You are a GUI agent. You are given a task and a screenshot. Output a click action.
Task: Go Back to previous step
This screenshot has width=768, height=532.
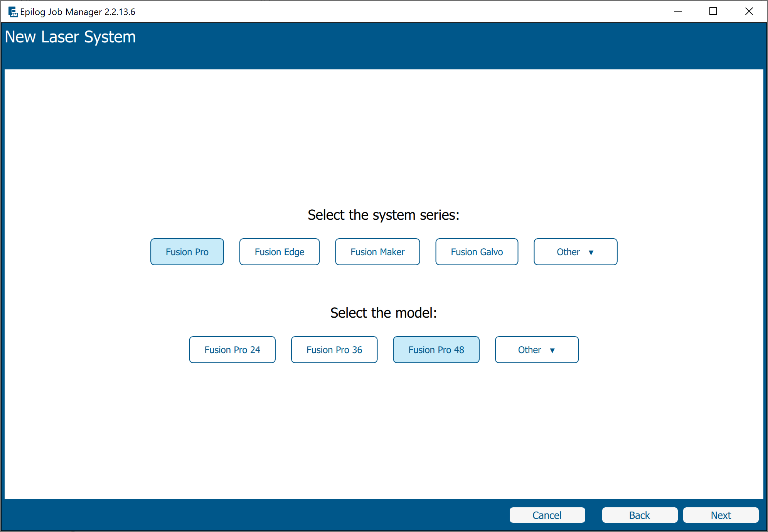(x=639, y=515)
